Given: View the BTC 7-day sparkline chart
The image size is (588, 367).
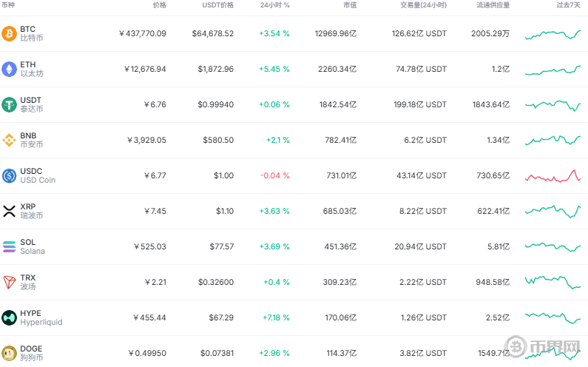Looking at the screenshot, I should pos(552,35).
